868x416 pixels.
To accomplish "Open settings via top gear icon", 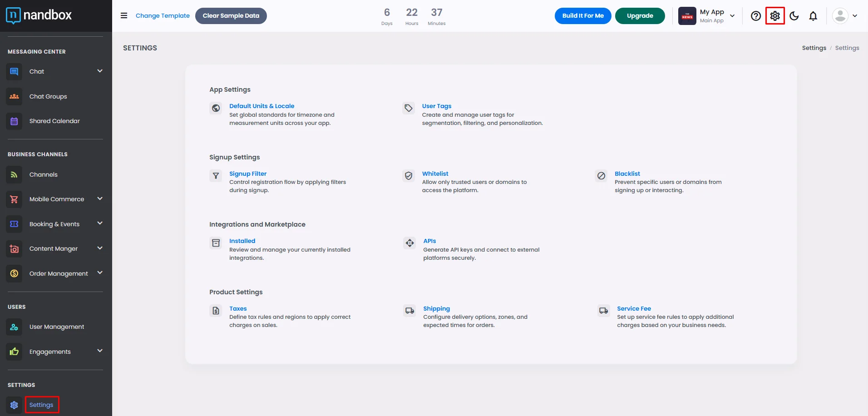I will click(x=775, y=16).
